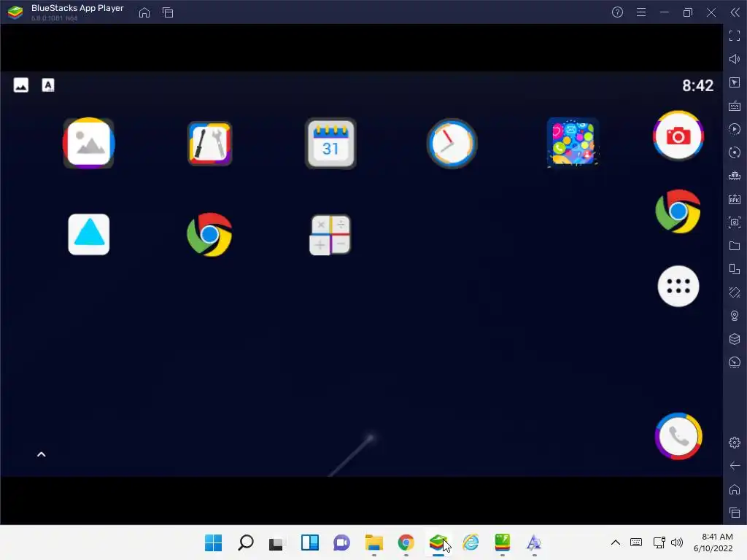This screenshot has width=747, height=560.
Task: Open Task View on the taskbar
Action: 276,543
